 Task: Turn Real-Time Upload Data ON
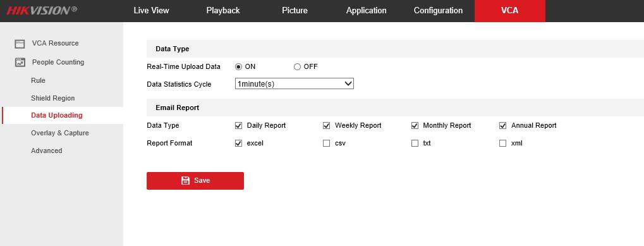pos(238,67)
